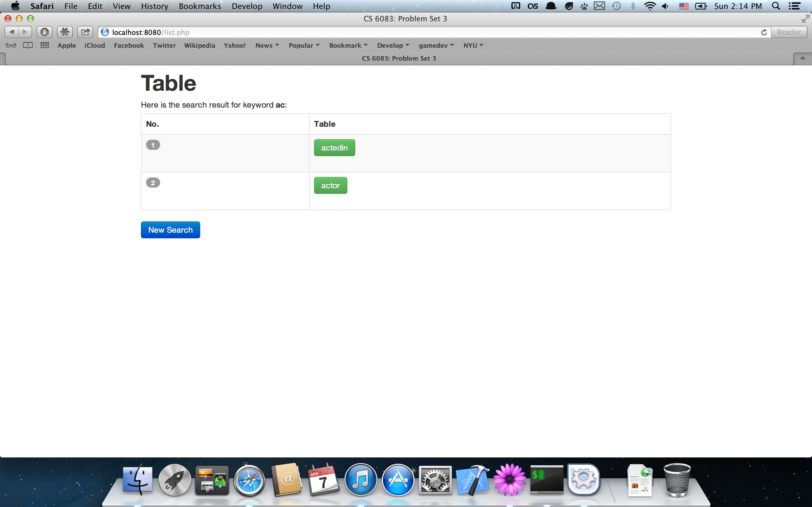Open the Develop menu in menu bar
This screenshot has height=507, width=812.
point(247,6)
